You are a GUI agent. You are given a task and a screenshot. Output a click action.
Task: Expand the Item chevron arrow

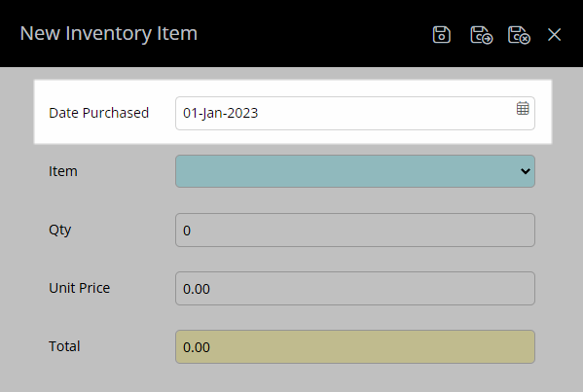pyautogui.click(x=526, y=171)
